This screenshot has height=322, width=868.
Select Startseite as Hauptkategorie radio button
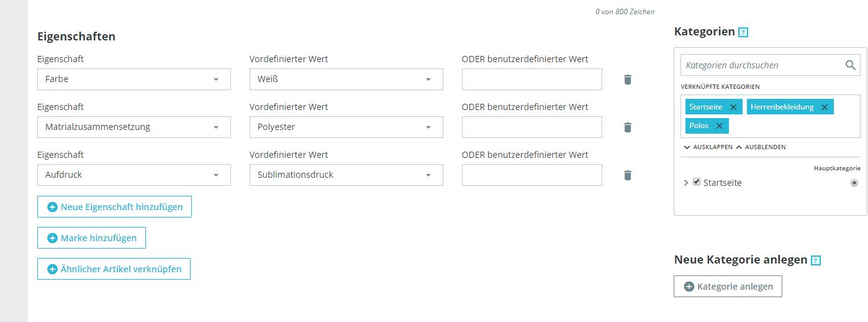[x=854, y=183]
